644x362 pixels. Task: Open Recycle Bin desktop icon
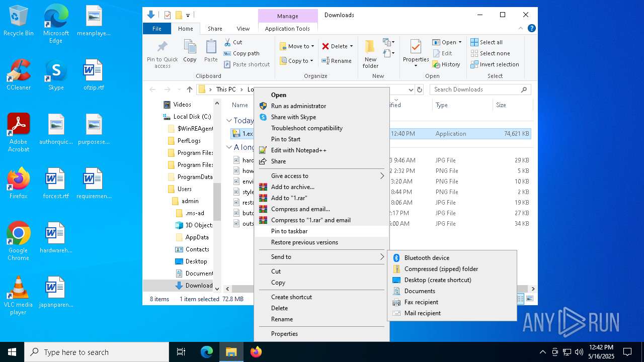(19, 21)
